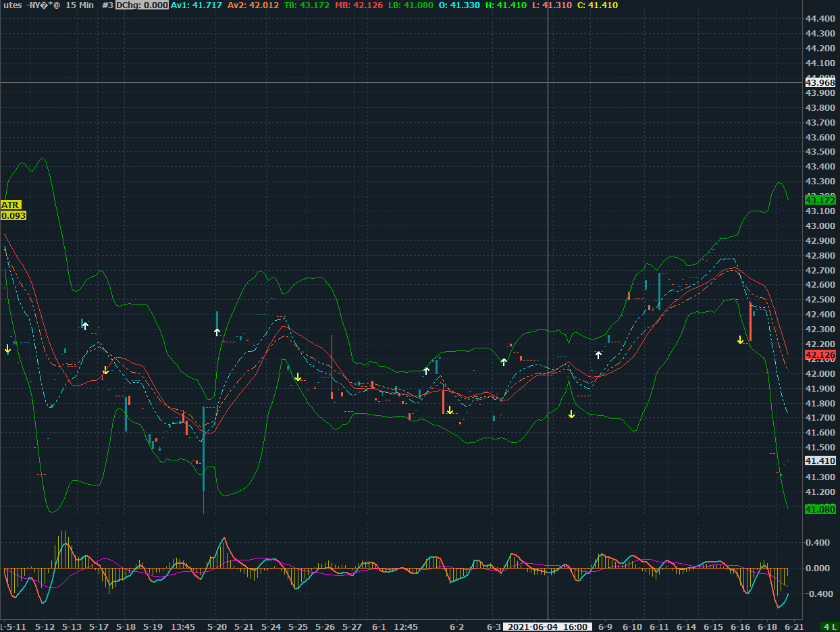The width and height of the screenshot is (840, 632).
Task: Click the DChg 0.000 header field
Action: (141, 5)
